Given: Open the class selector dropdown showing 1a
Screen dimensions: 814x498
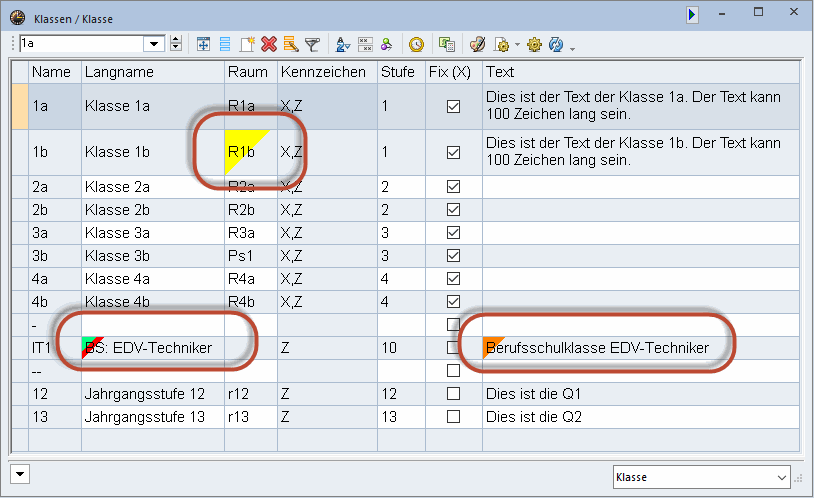Looking at the screenshot, I should (154, 44).
